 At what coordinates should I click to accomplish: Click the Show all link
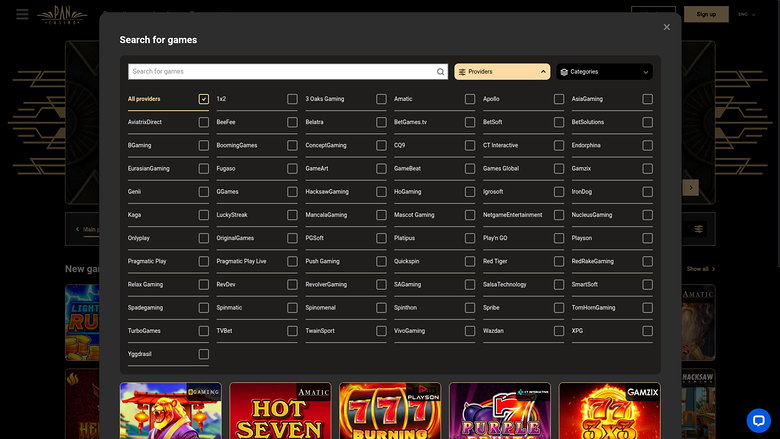[x=700, y=269]
